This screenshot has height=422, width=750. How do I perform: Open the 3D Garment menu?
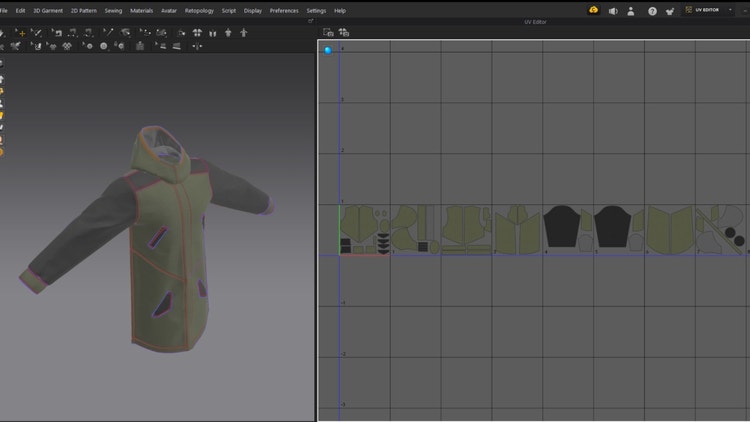[47, 10]
